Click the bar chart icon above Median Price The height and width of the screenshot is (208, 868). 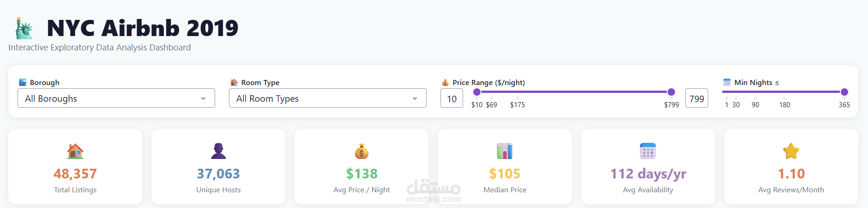point(505,151)
